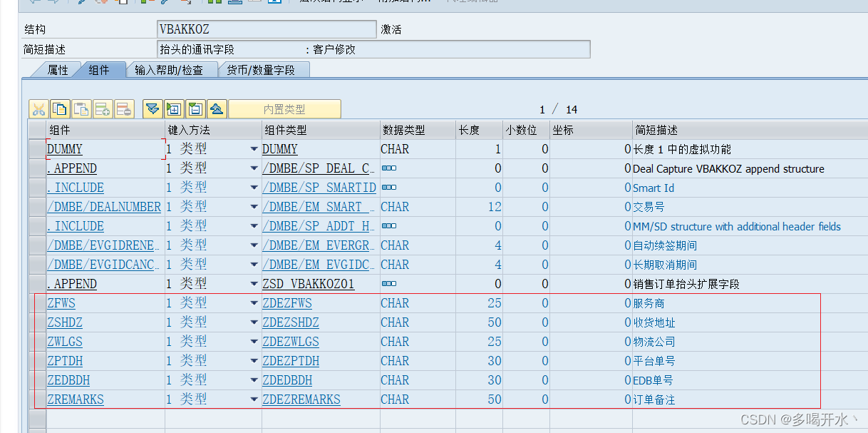Open the type dropdown on the ZFWS row
Image resolution: width=868 pixels, height=433 pixels.
point(254,302)
